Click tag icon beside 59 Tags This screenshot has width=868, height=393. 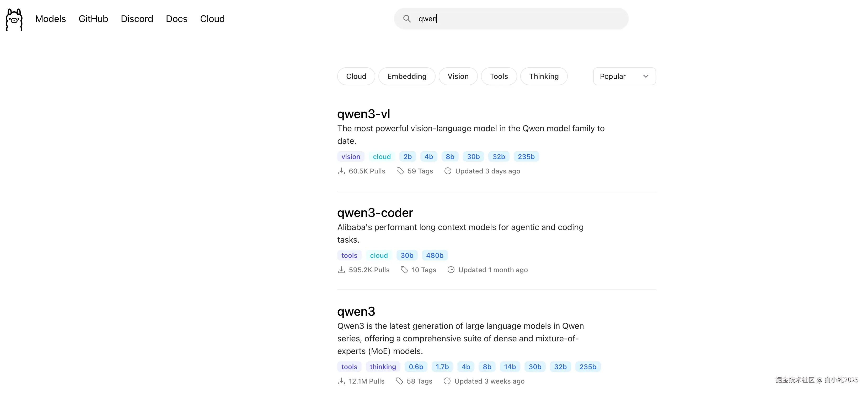(x=400, y=171)
